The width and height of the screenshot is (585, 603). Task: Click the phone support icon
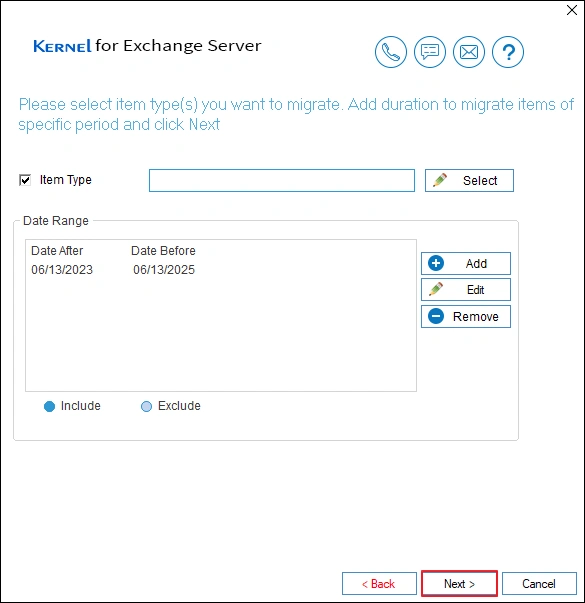[391, 52]
